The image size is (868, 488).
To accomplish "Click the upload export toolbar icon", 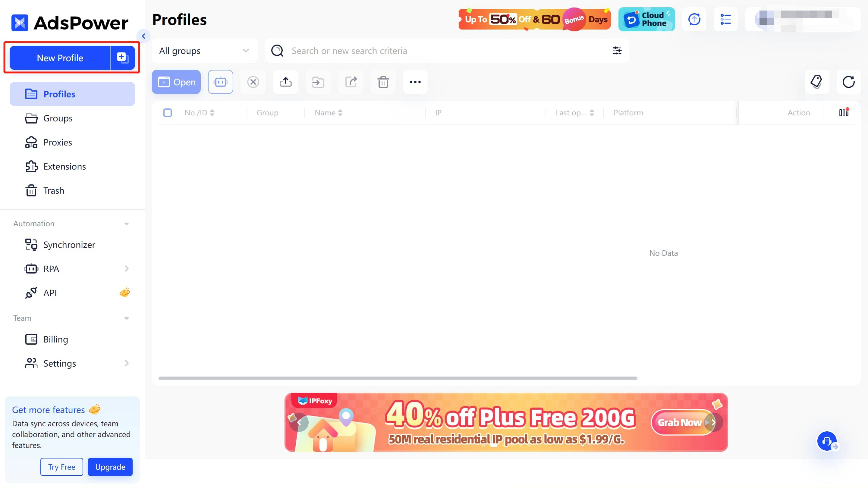I will (x=285, y=82).
